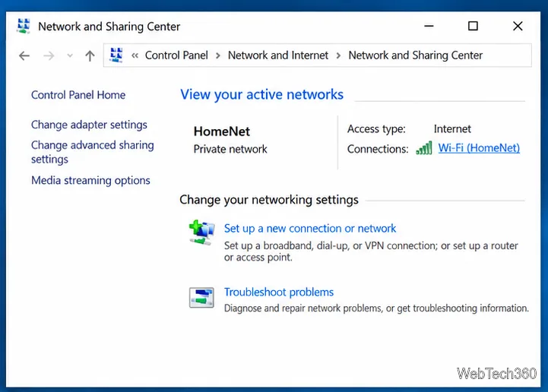Go up one level with up arrow
The width and height of the screenshot is (548, 392).
[90, 55]
